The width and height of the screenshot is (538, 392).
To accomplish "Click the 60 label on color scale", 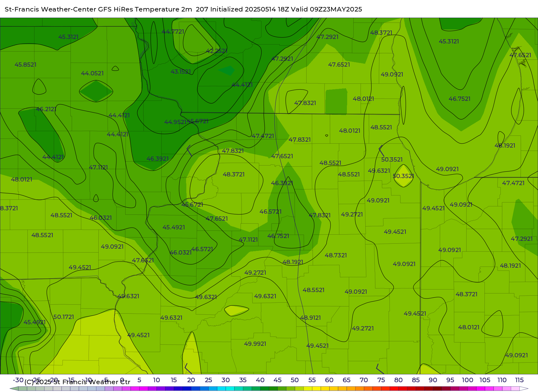I will pos(329,380).
